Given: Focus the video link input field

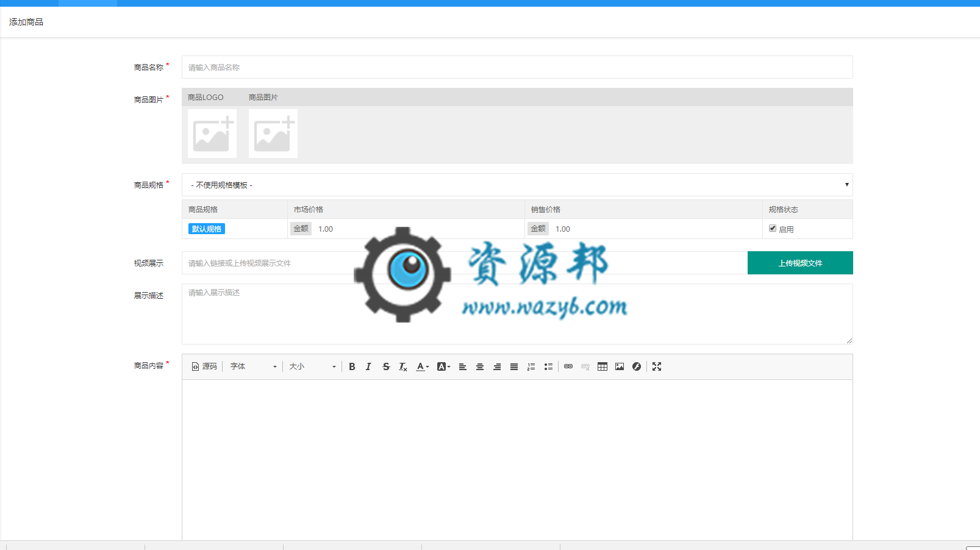Looking at the screenshot, I should click(x=465, y=263).
